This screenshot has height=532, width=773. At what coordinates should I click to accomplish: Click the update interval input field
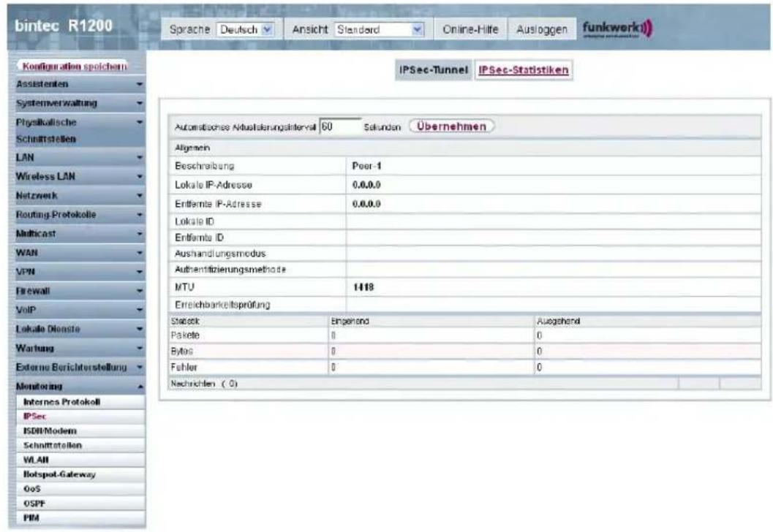[341, 127]
